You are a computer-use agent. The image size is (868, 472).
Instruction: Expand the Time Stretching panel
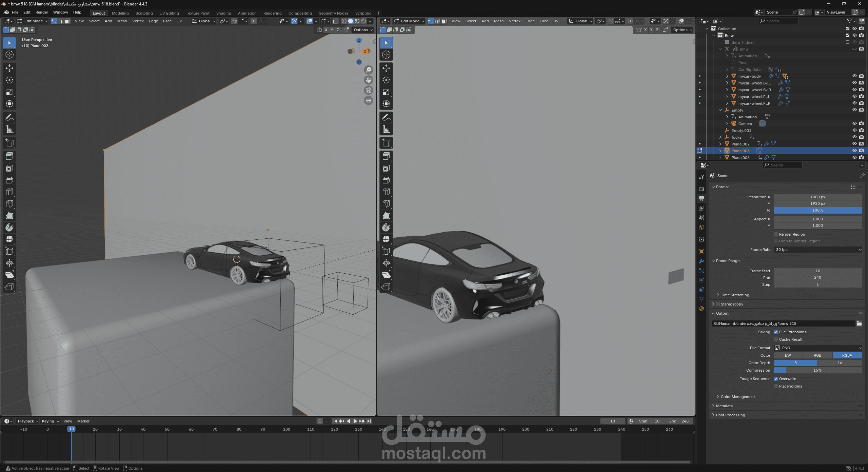(x=734, y=295)
